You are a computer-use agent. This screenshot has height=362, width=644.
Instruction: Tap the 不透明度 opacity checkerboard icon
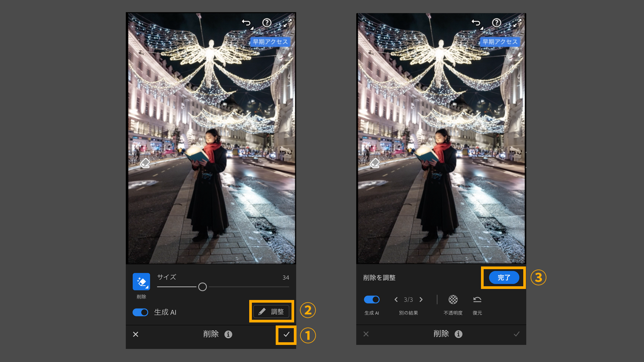tap(453, 299)
